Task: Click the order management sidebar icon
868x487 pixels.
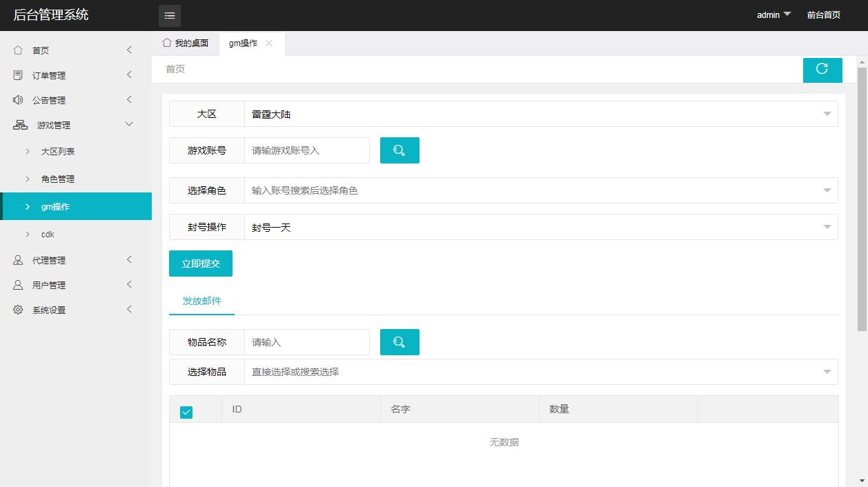Action: point(18,75)
